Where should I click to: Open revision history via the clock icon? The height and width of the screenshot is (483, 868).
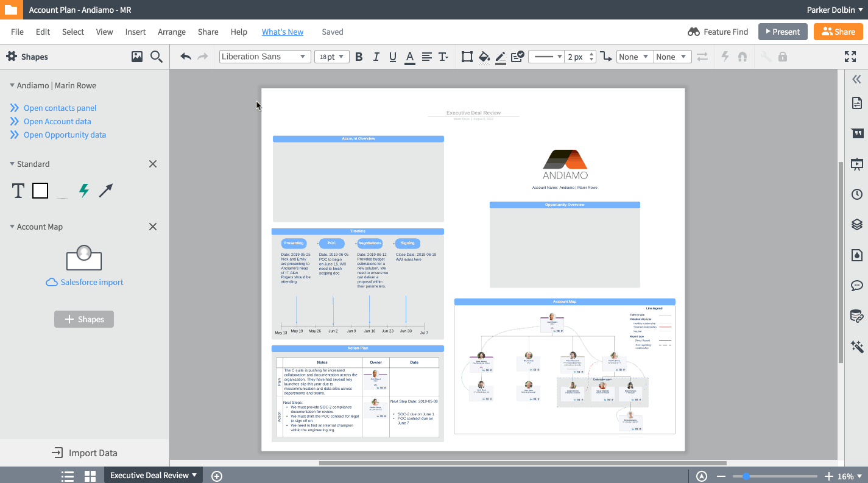pyautogui.click(x=856, y=194)
